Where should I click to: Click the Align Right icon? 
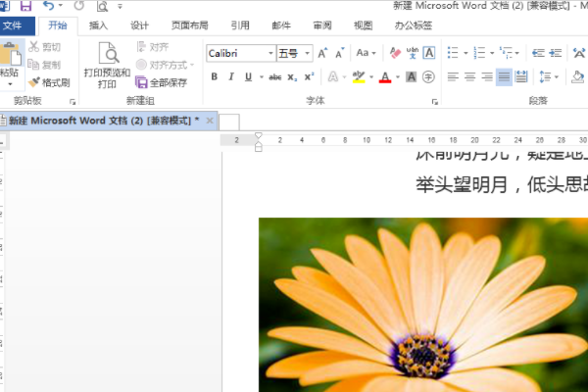point(487,76)
